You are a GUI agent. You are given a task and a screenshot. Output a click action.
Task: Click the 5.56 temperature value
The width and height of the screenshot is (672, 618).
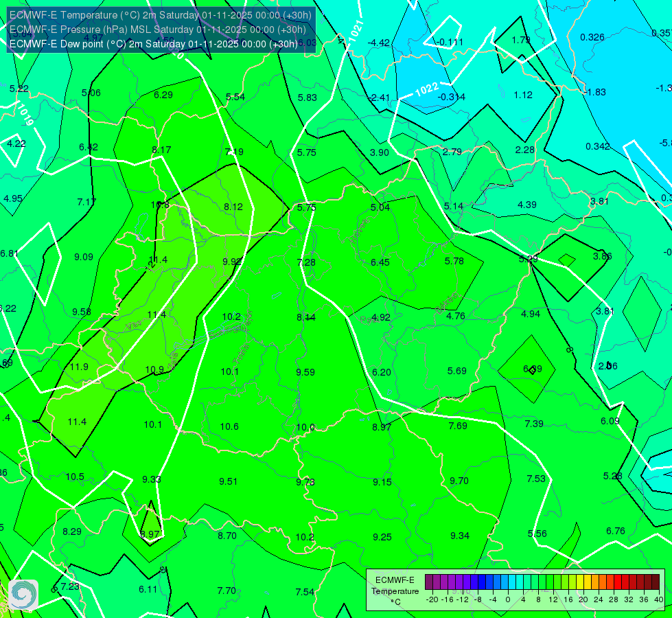pos(537,534)
